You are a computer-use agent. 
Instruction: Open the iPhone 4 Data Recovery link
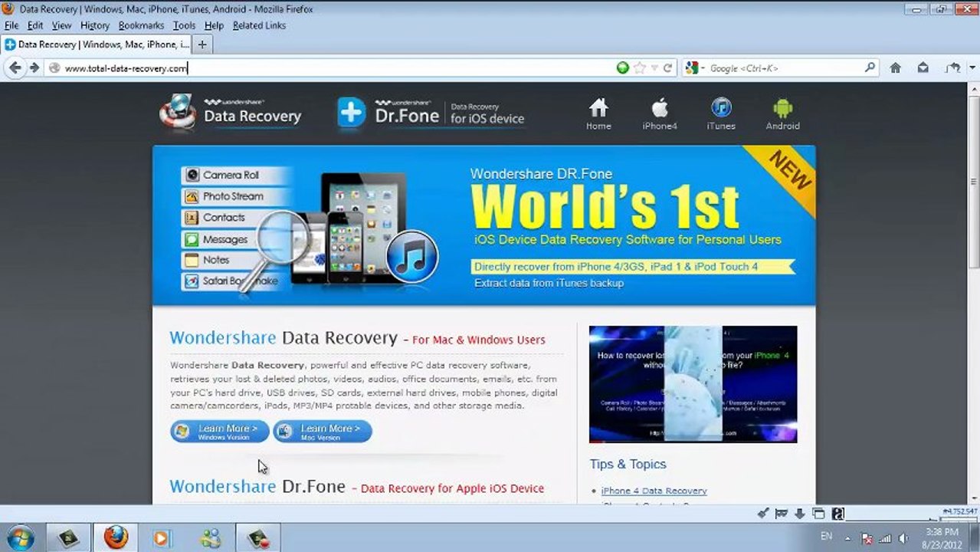(x=654, y=491)
